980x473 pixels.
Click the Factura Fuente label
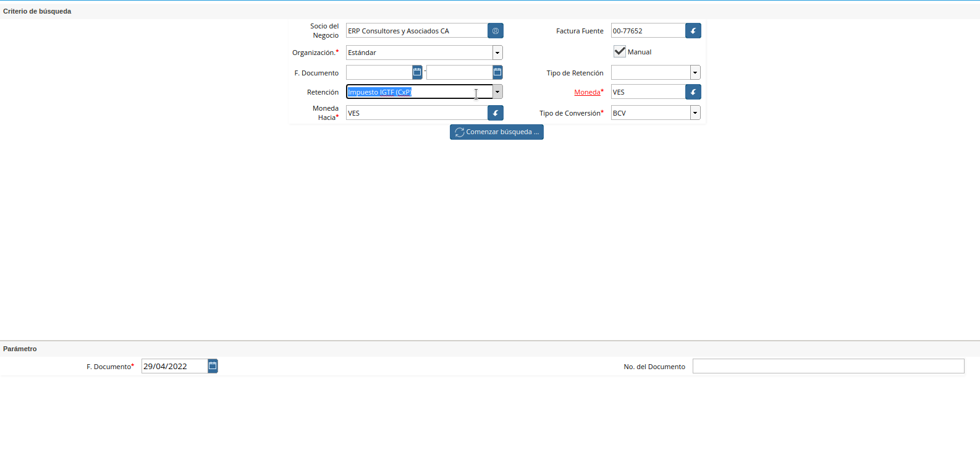click(x=580, y=31)
